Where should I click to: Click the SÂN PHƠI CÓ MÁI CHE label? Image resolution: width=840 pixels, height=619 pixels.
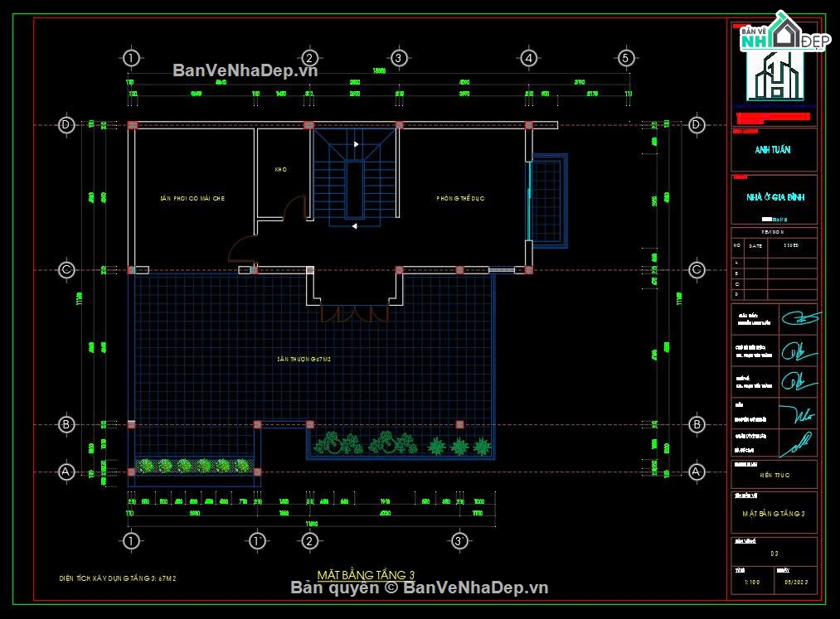coord(192,198)
